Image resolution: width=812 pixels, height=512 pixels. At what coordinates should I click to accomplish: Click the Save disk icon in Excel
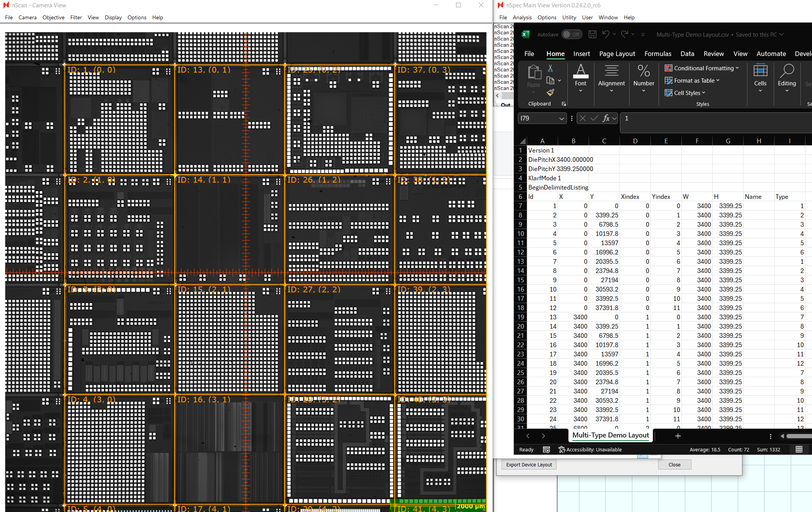tap(592, 34)
